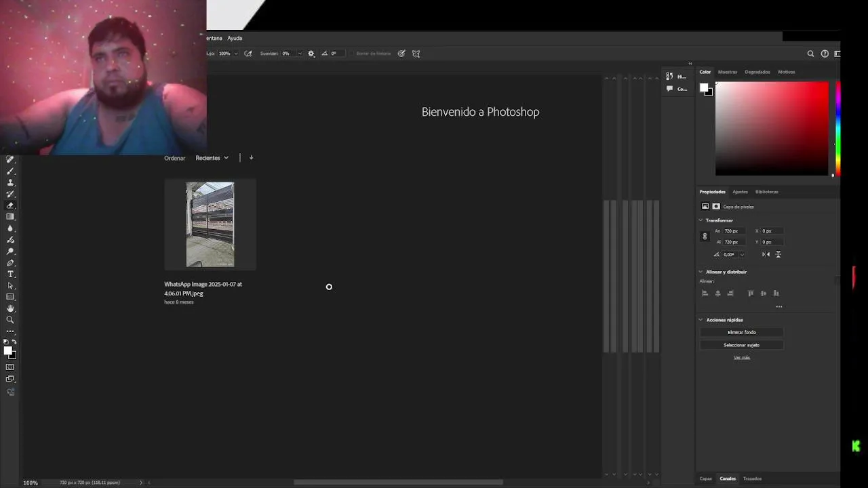Change the screen mode
The image size is (868, 488).
pyautogui.click(x=10, y=380)
